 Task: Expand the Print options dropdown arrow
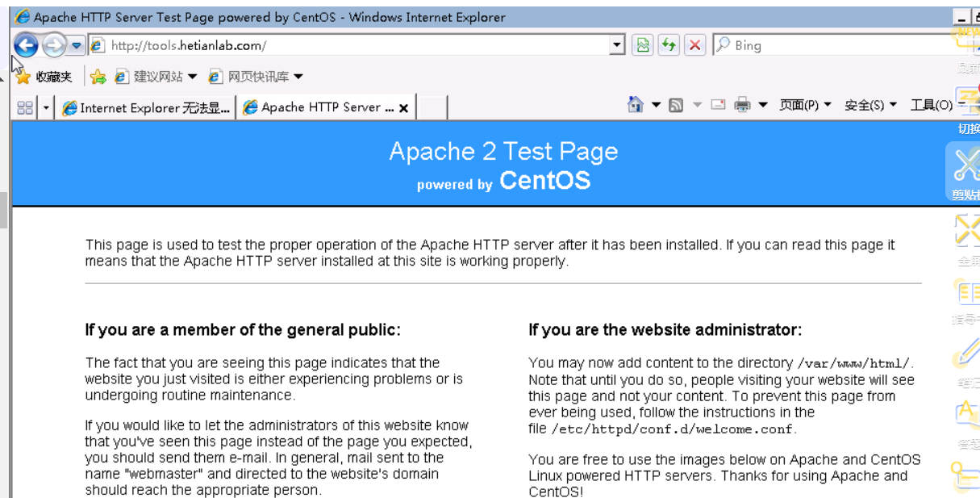click(x=762, y=105)
